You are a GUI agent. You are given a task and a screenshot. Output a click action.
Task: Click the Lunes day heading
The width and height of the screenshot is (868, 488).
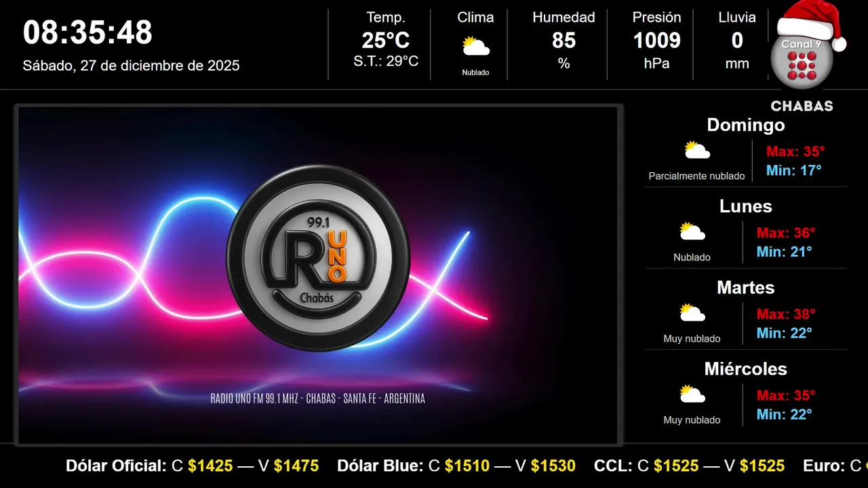click(746, 206)
